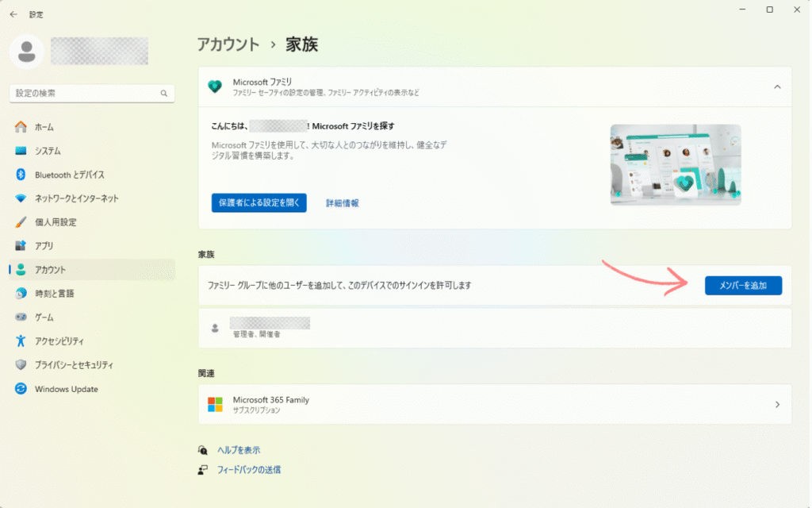Maximize the Settings window
Viewport: 812px width, 508px height.
pyautogui.click(x=769, y=10)
